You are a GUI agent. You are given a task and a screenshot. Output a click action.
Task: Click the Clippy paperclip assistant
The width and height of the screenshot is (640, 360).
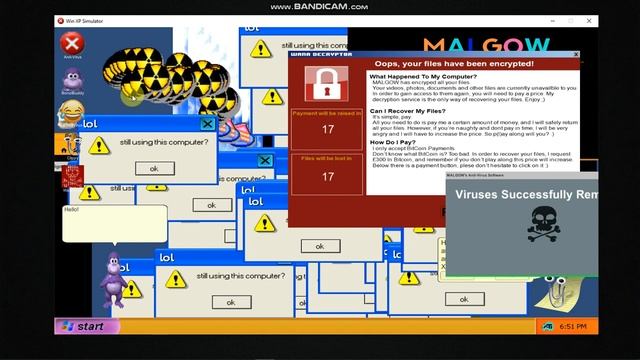(557, 293)
